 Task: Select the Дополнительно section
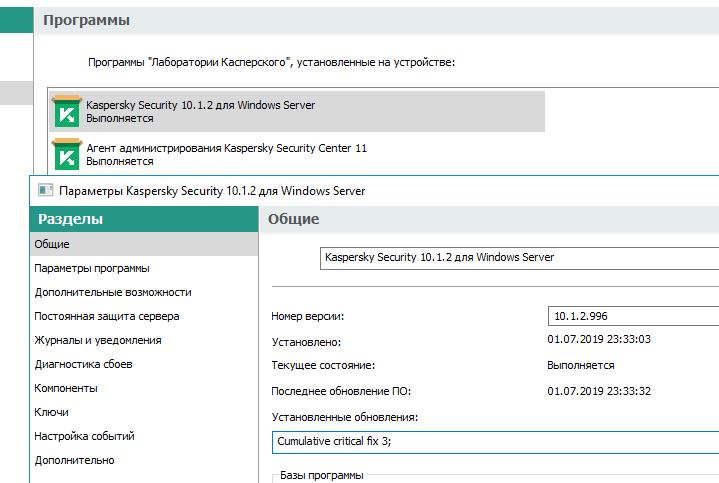[x=74, y=460]
